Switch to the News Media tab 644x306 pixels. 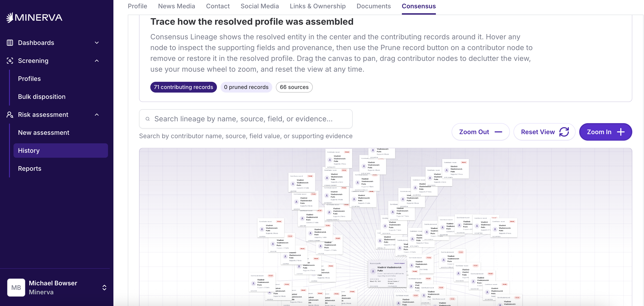tap(176, 6)
